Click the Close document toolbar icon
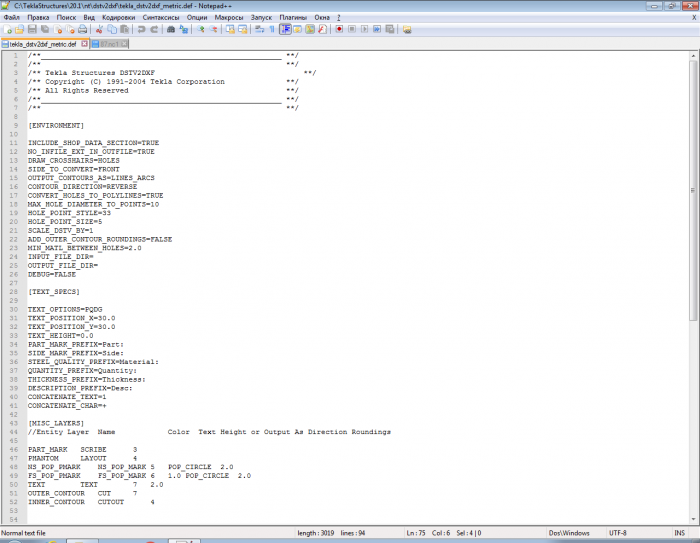The height and width of the screenshot is (543, 700). [58, 29]
